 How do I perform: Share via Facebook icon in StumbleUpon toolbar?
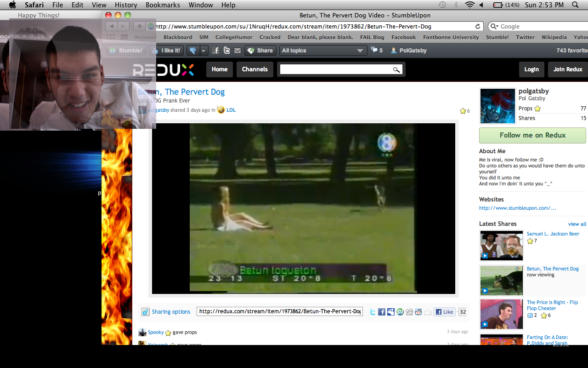pos(216,51)
